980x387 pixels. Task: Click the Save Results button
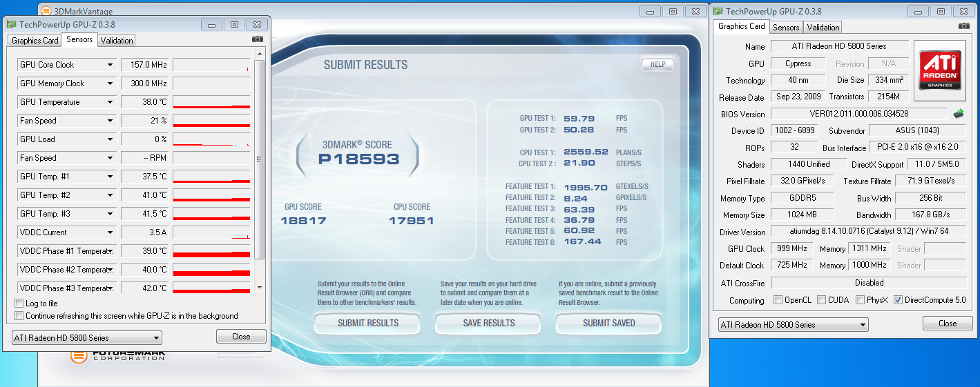(488, 323)
